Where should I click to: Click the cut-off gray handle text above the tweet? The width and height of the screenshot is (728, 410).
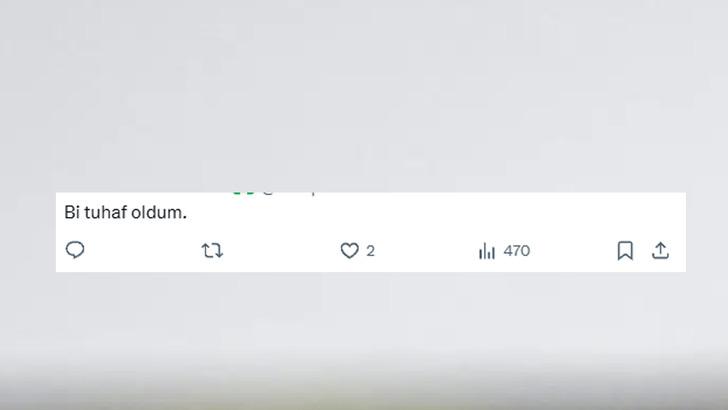289,193
